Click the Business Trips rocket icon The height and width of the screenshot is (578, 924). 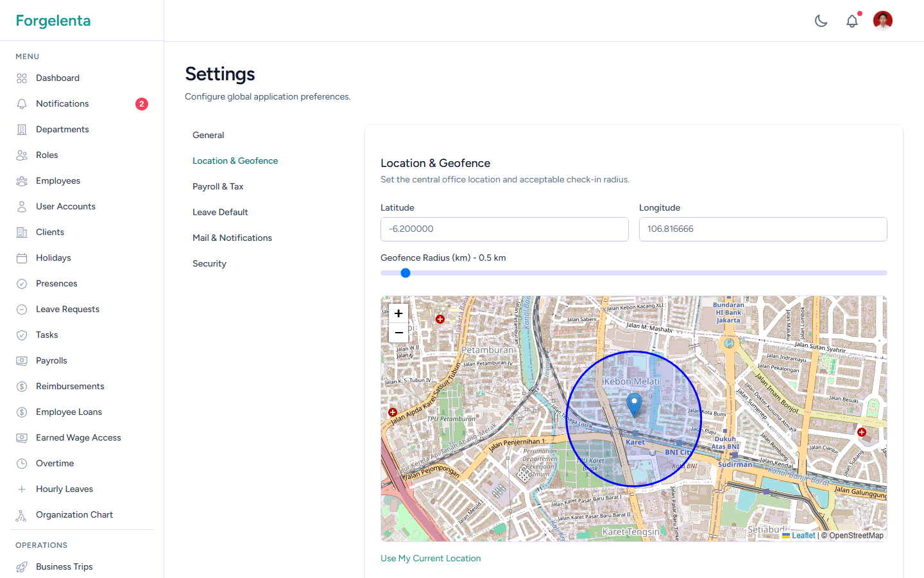[x=22, y=567]
